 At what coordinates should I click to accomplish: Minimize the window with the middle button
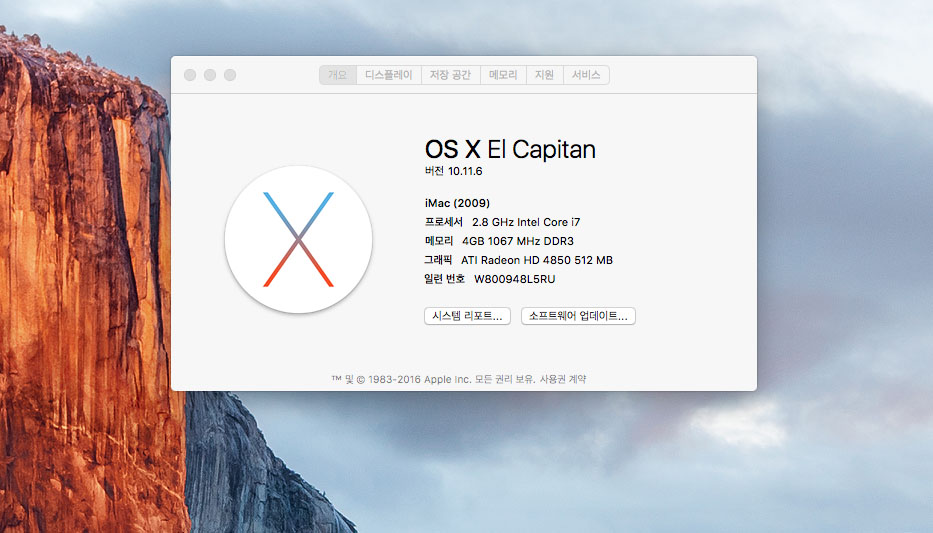click(x=210, y=75)
